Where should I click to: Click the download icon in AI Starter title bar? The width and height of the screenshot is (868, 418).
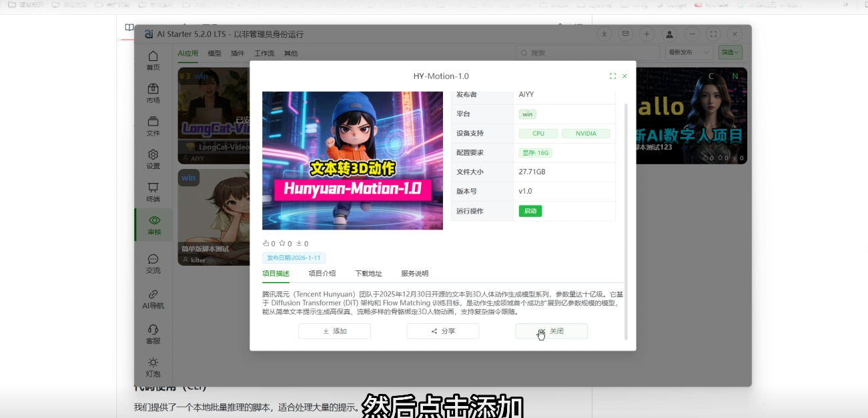click(x=604, y=34)
